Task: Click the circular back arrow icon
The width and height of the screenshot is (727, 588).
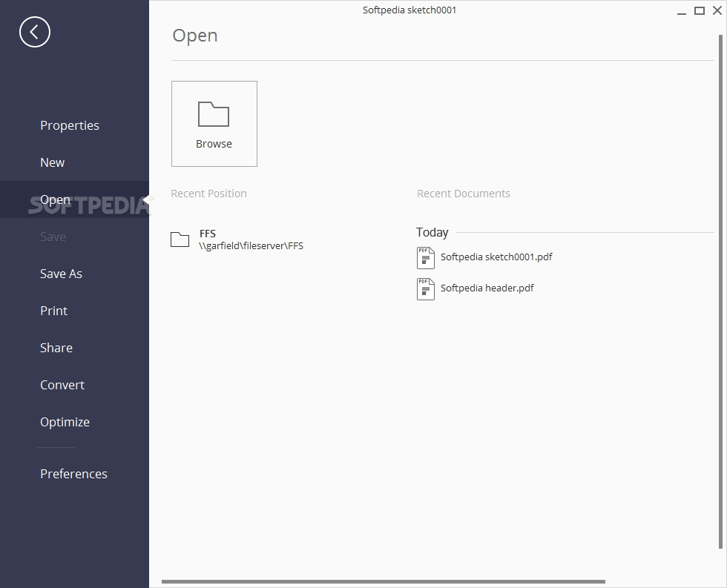Action: (35, 32)
